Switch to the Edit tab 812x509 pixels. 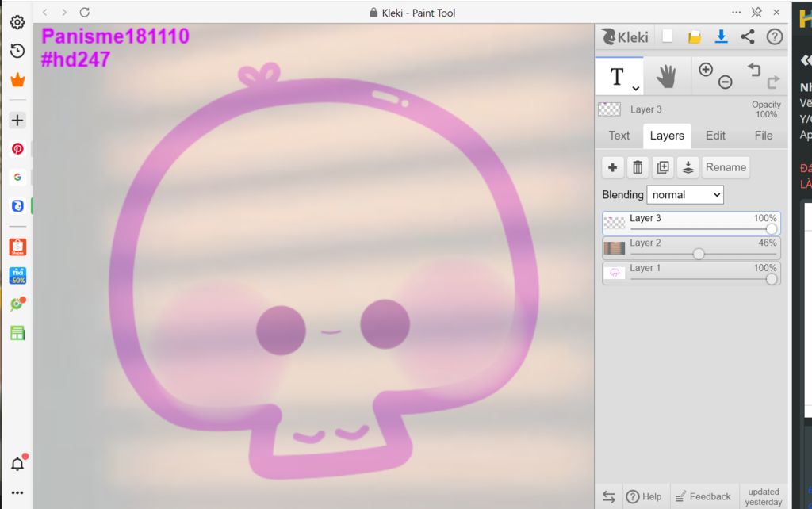click(715, 136)
